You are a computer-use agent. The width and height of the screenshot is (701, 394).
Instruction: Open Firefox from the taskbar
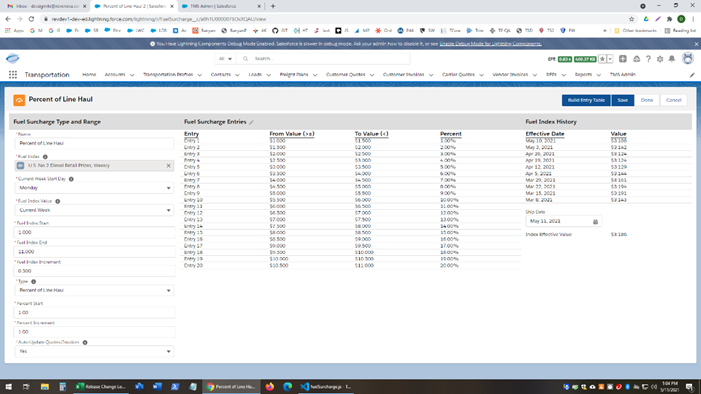pyautogui.click(x=270, y=387)
